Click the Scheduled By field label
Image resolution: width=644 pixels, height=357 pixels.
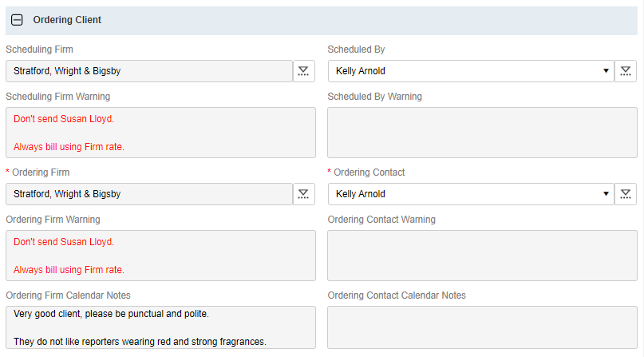356,50
